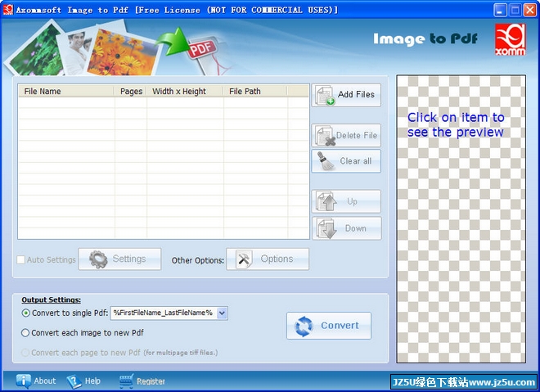Close the Image to Pdf window
The width and height of the screenshot is (540, 392).
click(x=529, y=10)
